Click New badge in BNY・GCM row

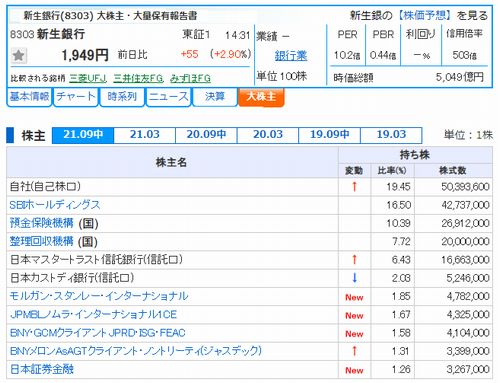(x=354, y=334)
